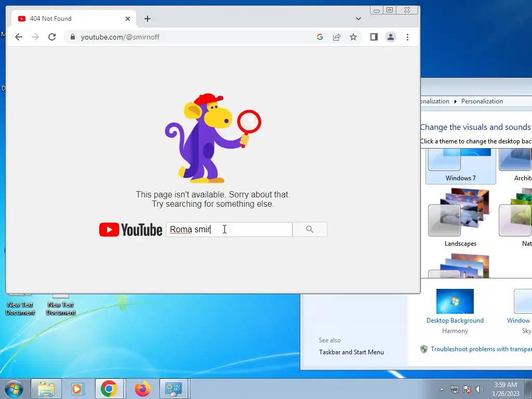Screen dimensions: 532x399
Task: Click the Desktop Background thumbnail image
Action: (455, 301)
